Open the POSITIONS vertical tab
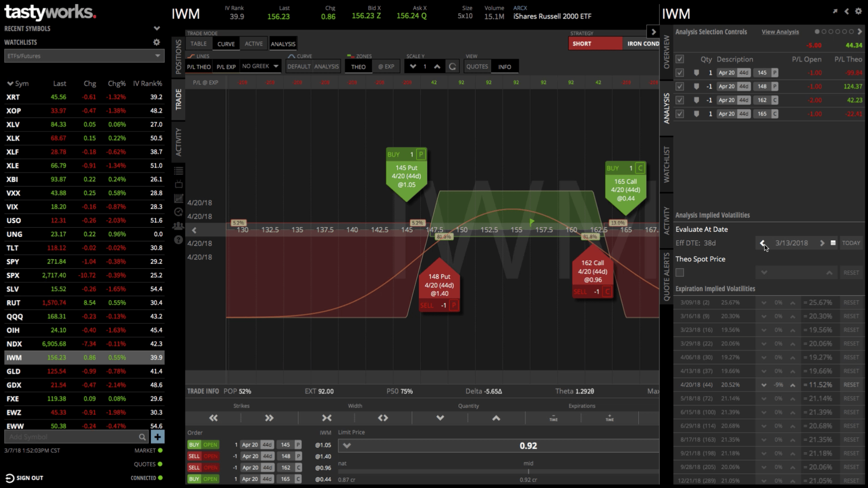 click(178, 57)
